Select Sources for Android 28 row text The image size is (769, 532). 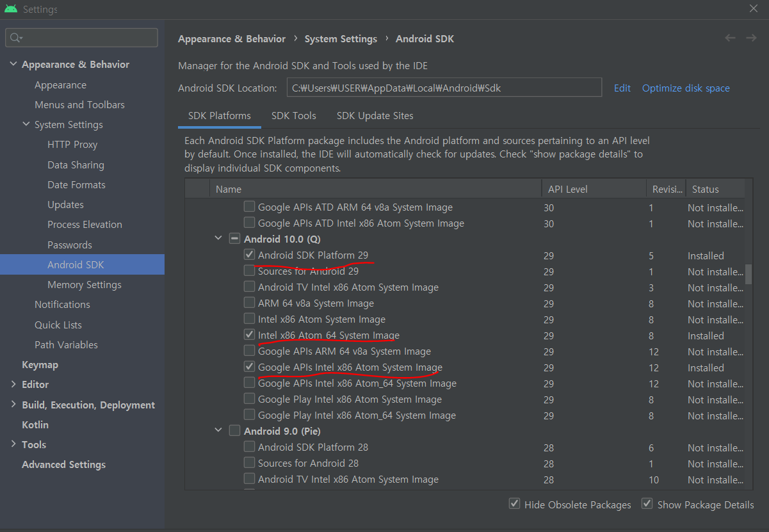pos(308,463)
